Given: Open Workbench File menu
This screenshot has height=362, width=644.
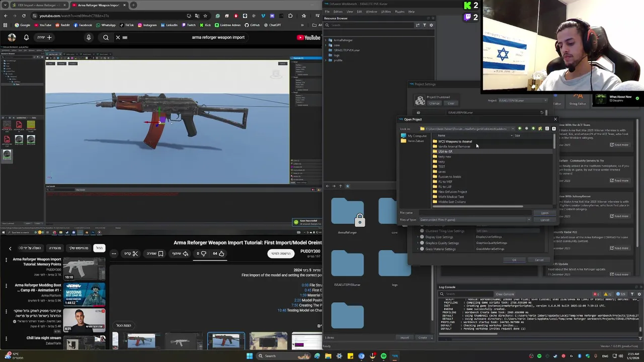Looking at the screenshot, I should pyautogui.click(x=327, y=12).
